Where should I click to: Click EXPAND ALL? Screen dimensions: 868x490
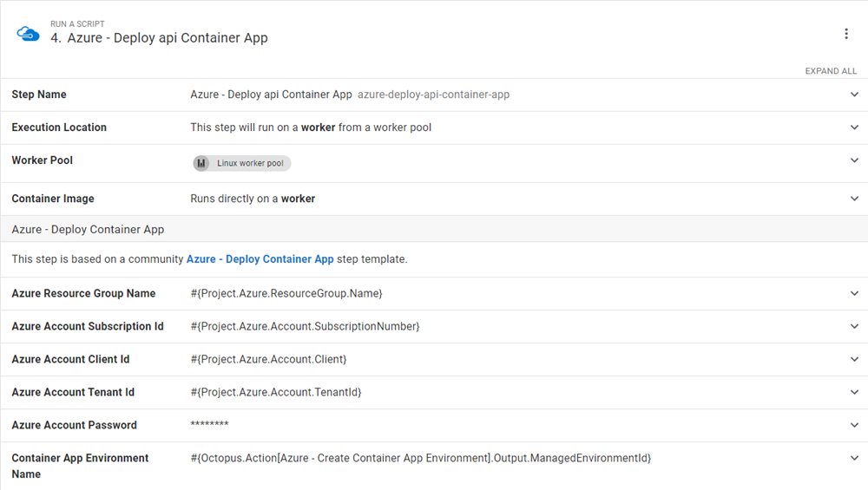point(831,71)
